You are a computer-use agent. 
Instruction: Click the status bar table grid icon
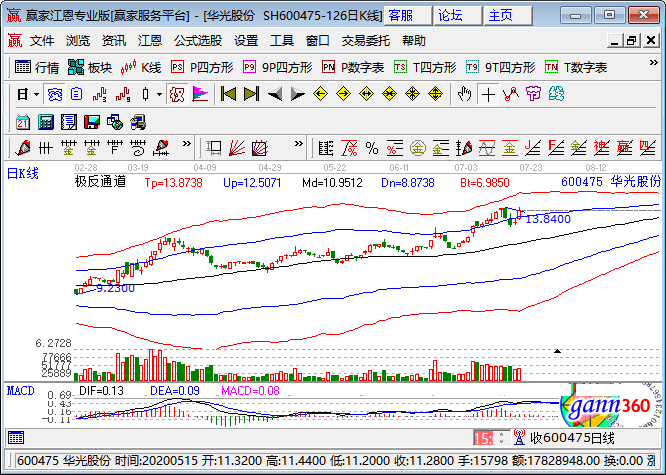(16, 437)
